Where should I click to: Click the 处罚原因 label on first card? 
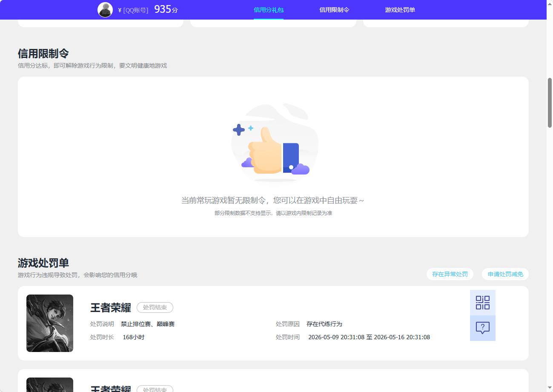[288, 324]
